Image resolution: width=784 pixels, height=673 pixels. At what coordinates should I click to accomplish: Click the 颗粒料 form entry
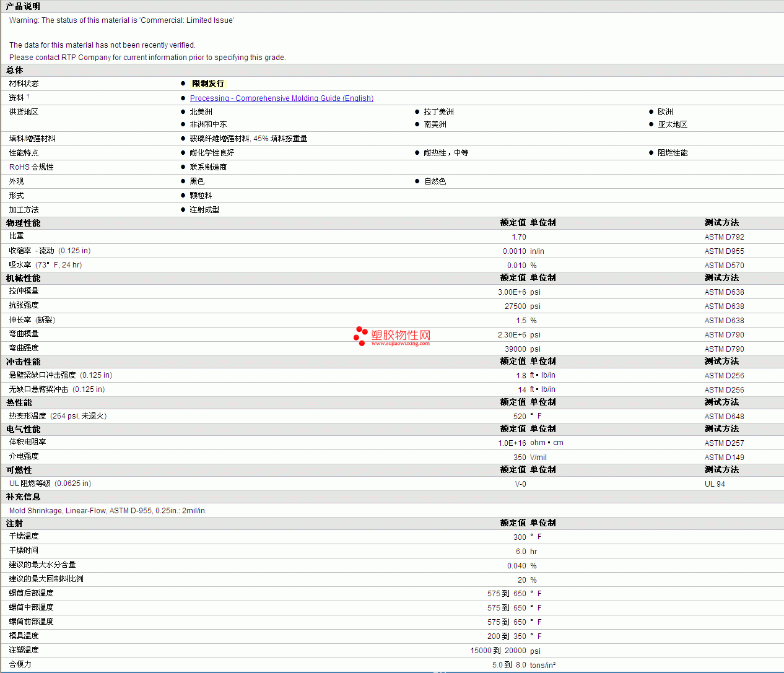[x=201, y=196]
